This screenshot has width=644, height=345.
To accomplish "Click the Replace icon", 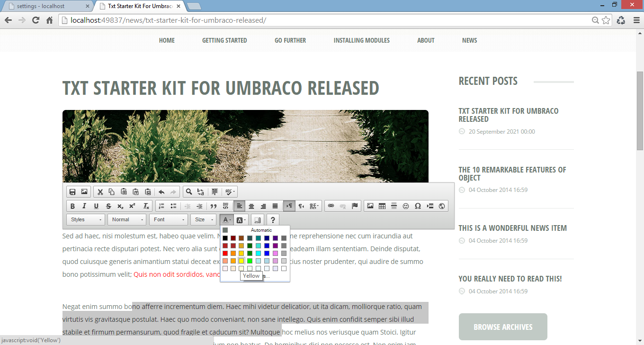I will [201, 192].
